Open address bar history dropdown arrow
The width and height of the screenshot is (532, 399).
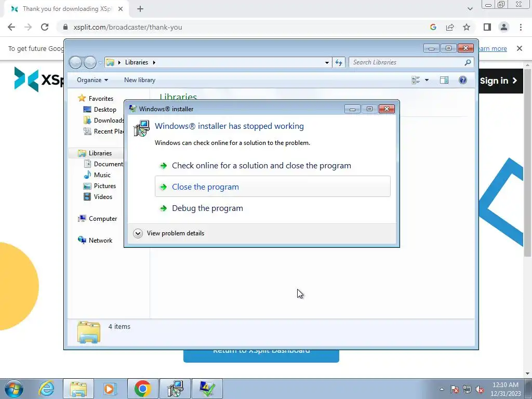pyautogui.click(x=327, y=62)
